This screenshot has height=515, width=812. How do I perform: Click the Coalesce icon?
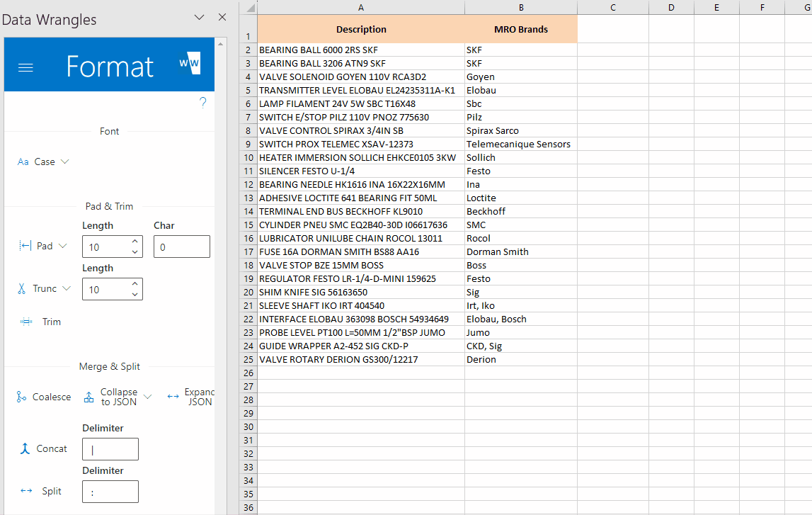pyautogui.click(x=21, y=397)
